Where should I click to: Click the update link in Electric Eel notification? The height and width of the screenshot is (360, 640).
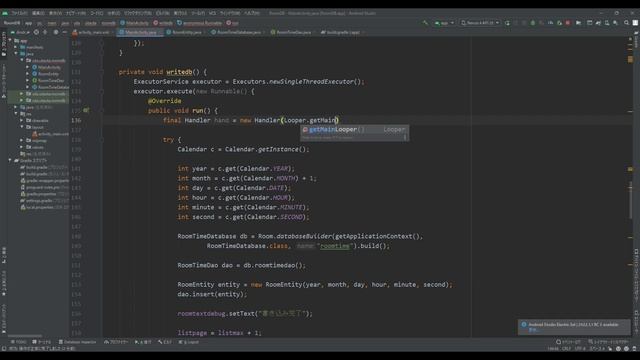(533, 330)
